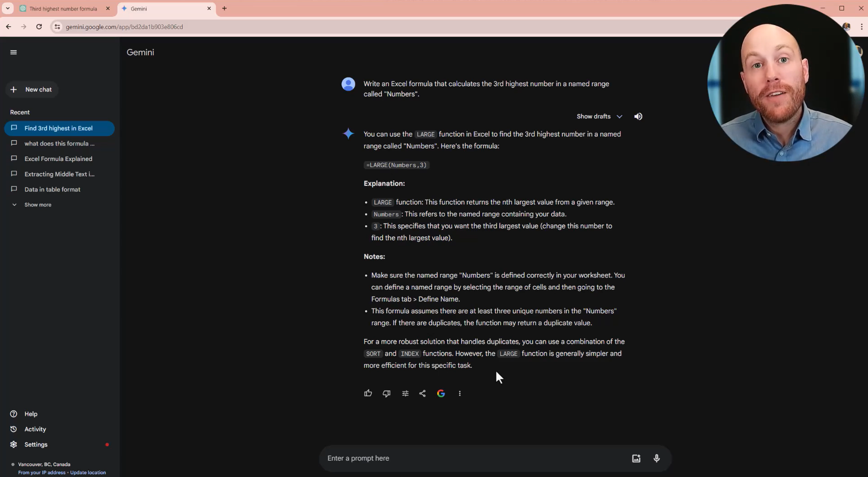
Task: Expand the Show drafts dropdown
Action: tap(599, 117)
